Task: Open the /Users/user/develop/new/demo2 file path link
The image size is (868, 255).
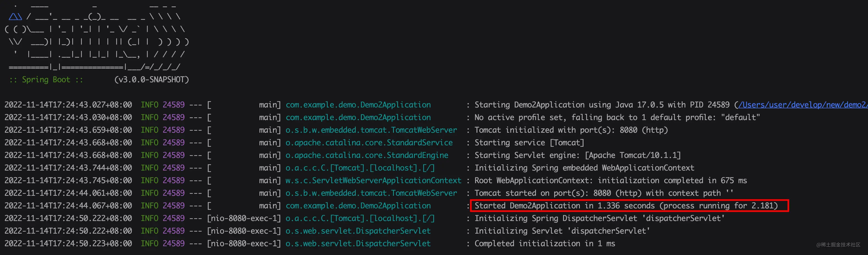Action: tap(803, 105)
